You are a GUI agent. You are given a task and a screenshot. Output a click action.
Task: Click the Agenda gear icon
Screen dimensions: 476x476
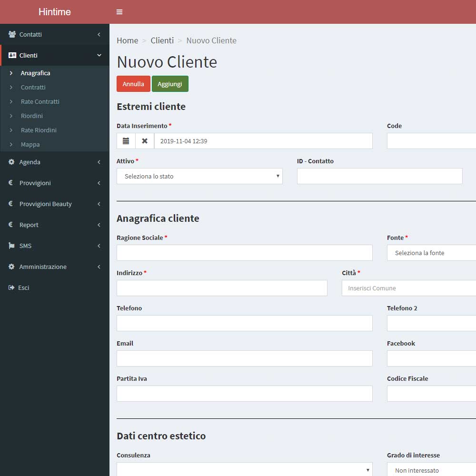click(11, 162)
